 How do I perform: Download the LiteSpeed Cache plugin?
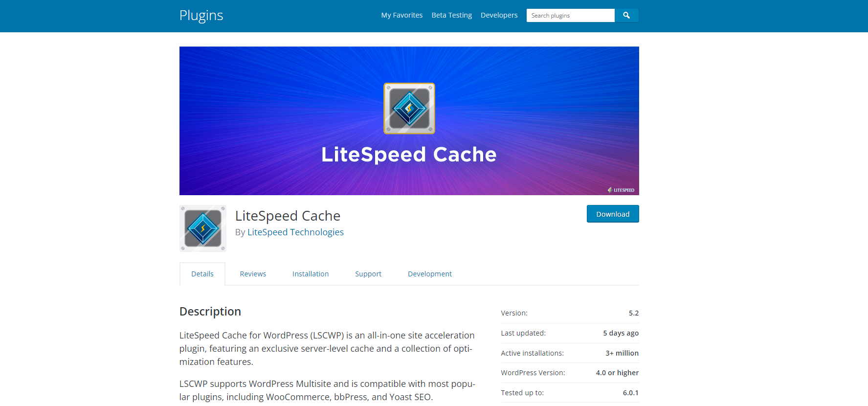click(613, 214)
